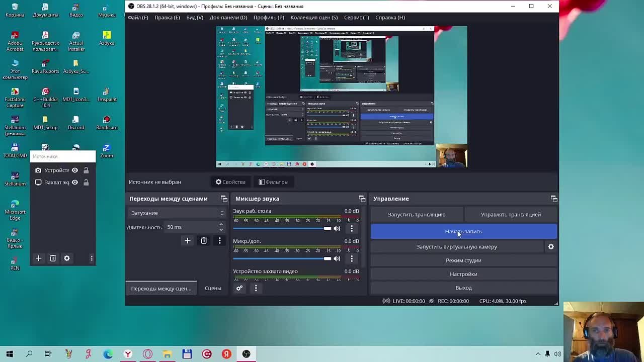
Task: Lock the Устройство source
Action: coord(86,170)
